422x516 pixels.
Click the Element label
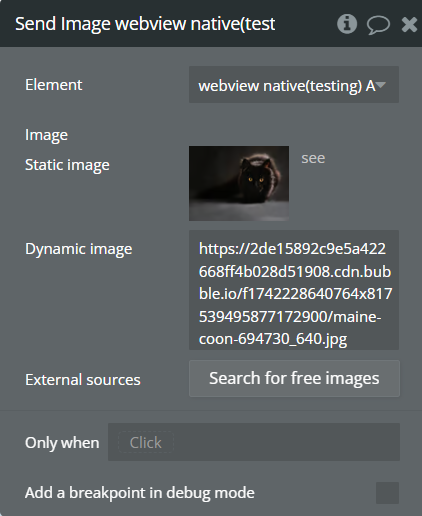pyautogui.click(x=53, y=85)
